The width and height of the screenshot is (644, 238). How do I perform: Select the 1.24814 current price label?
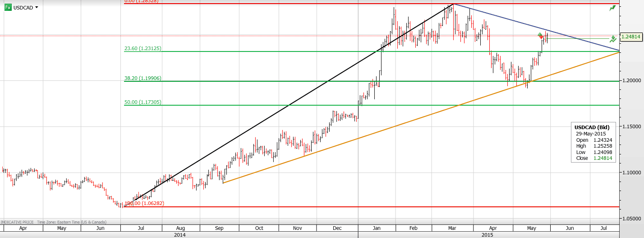coord(631,37)
